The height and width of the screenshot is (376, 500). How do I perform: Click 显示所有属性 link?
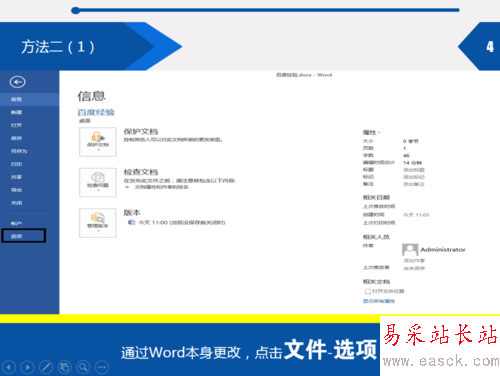coord(379,301)
